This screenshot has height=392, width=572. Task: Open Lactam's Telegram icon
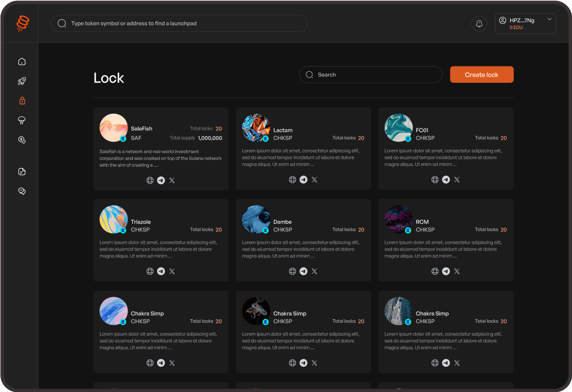(x=303, y=179)
